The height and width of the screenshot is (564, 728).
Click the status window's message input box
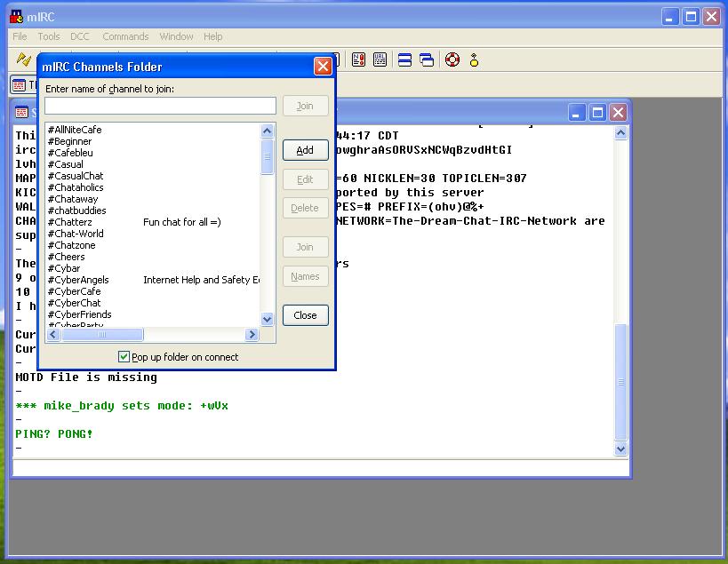pos(320,468)
